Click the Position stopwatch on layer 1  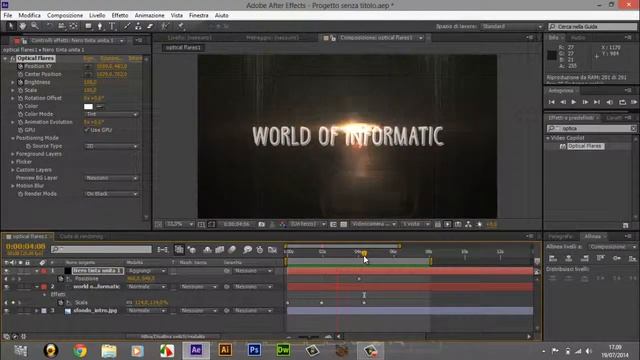[61, 279]
